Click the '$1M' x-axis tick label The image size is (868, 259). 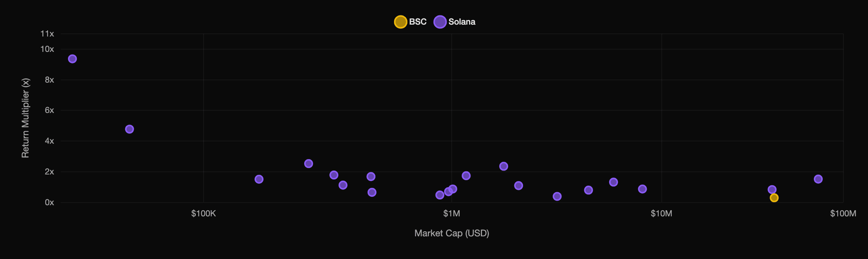[452, 214]
